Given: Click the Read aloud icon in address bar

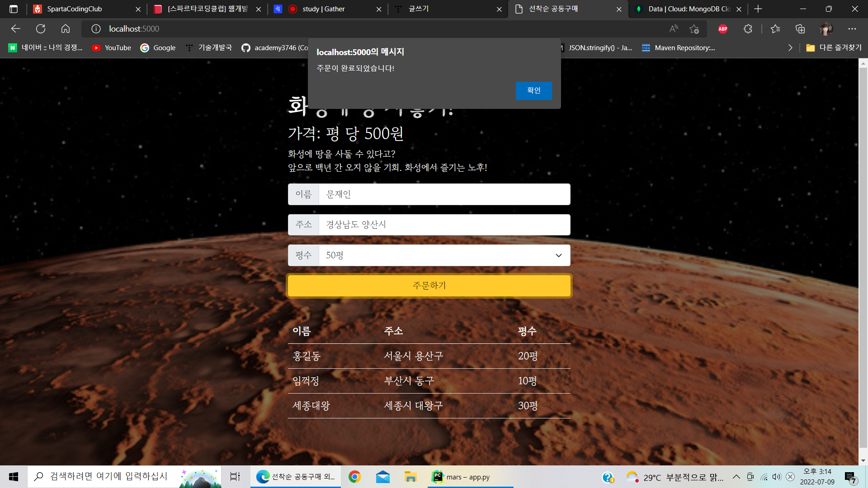Looking at the screenshot, I should click(x=674, y=29).
